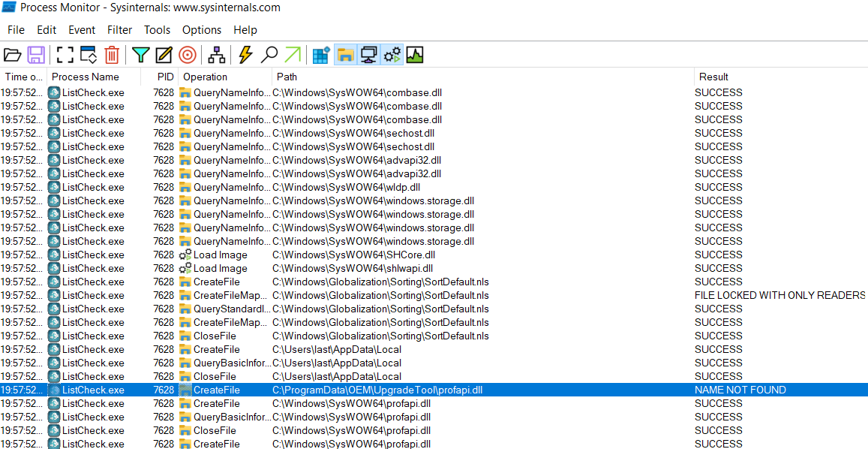Open the Filter dialog via the funnel icon
This screenshot has height=449, width=868.
[x=140, y=54]
